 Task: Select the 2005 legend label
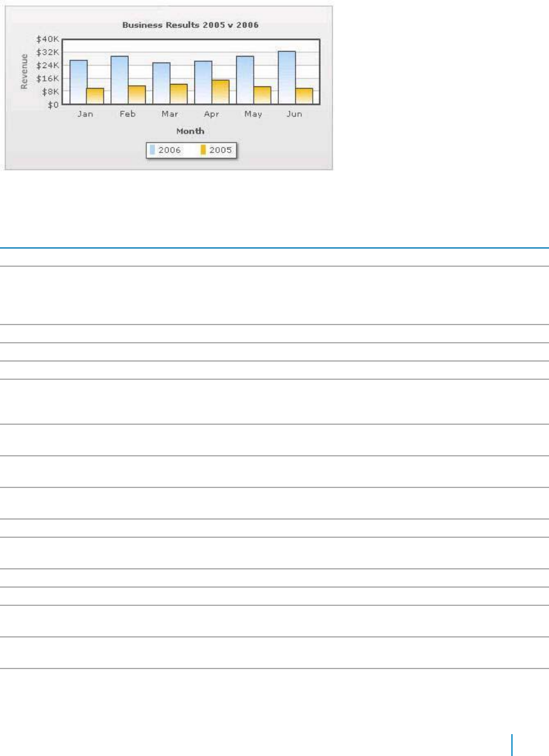[x=220, y=150]
